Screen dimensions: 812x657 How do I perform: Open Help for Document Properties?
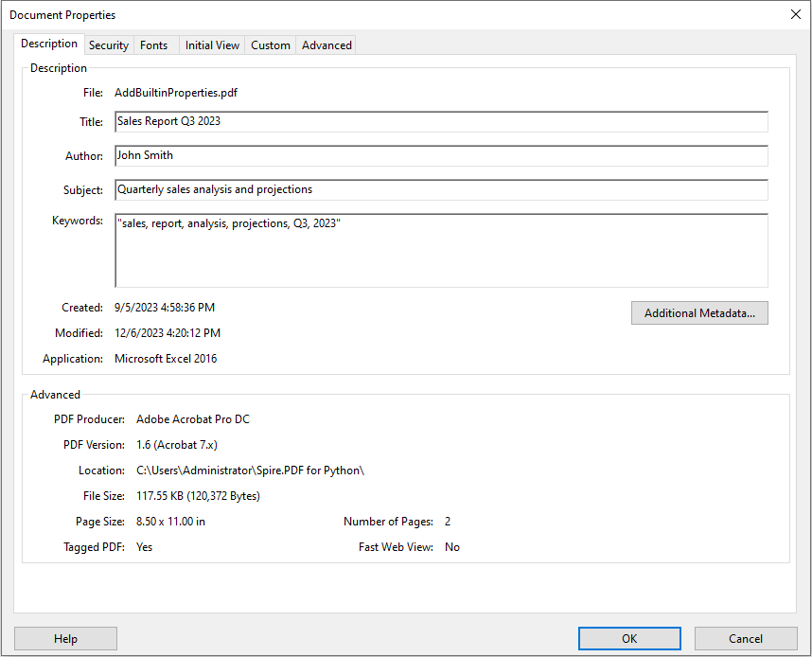pos(65,638)
